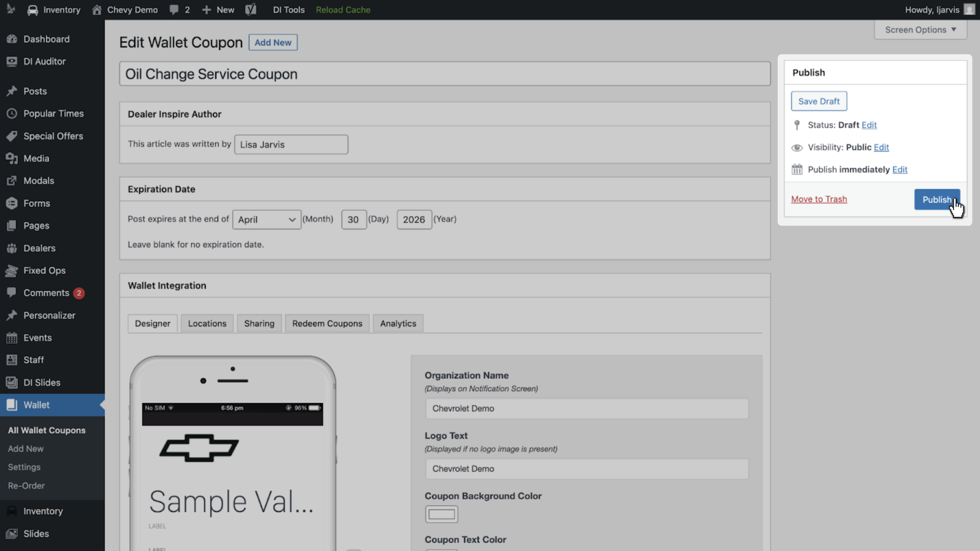Click the Modals sidebar icon
The height and width of the screenshot is (551, 980).
click(x=12, y=181)
